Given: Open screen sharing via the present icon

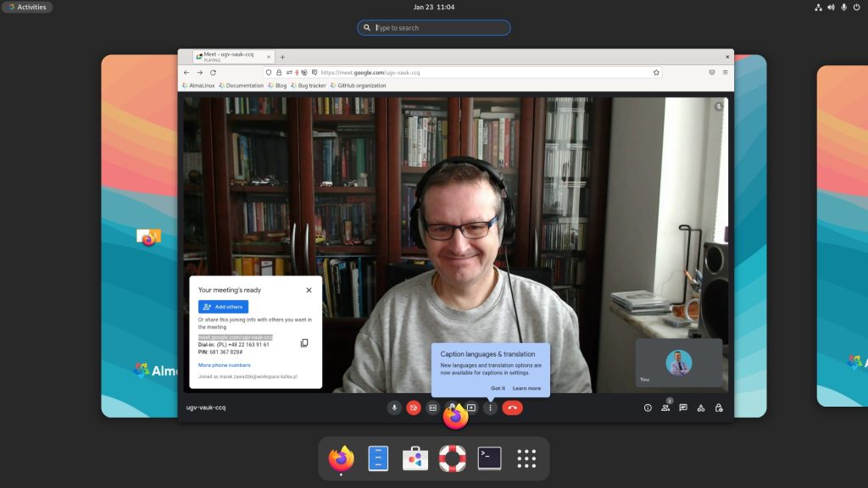Looking at the screenshot, I should click(470, 407).
